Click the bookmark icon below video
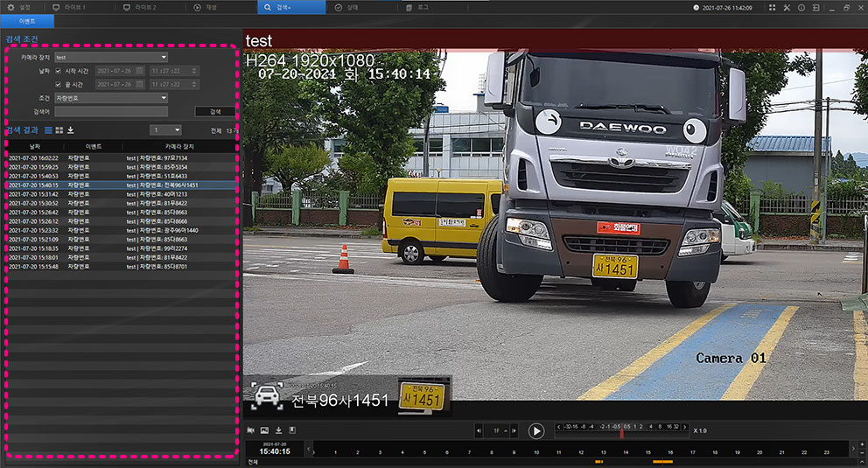Image resolution: width=868 pixels, height=468 pixels. 292,430
